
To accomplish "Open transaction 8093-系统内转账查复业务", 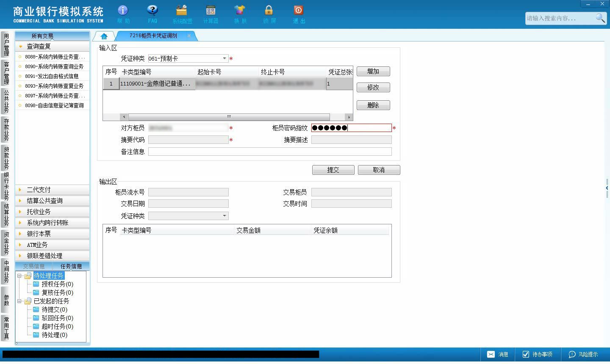I will click(54, 86).
